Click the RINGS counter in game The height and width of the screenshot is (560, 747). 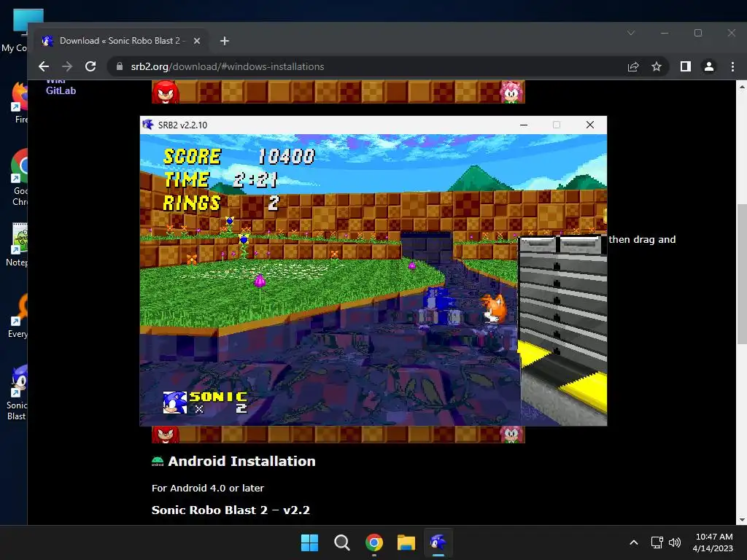[x=220, y=203]
